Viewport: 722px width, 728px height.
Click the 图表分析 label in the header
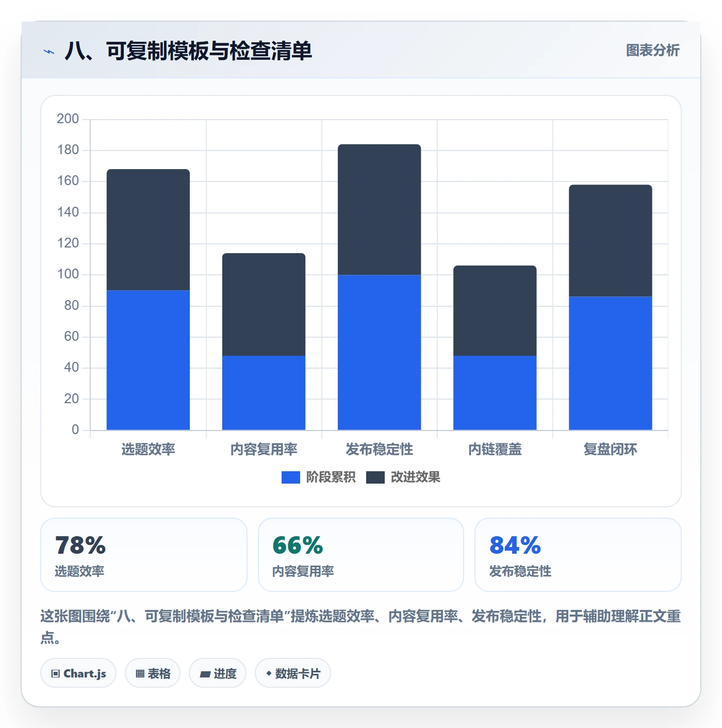pyautogui.click(x=652, y=51)
